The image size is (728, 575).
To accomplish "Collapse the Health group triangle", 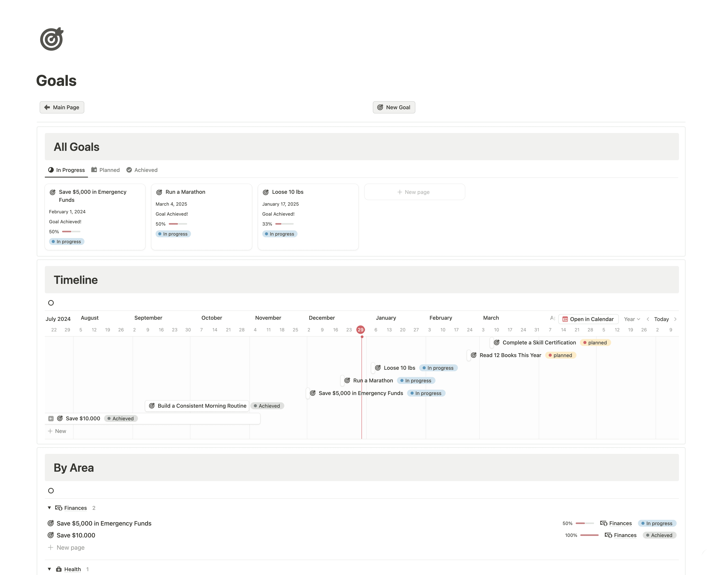I will point(49,569).
